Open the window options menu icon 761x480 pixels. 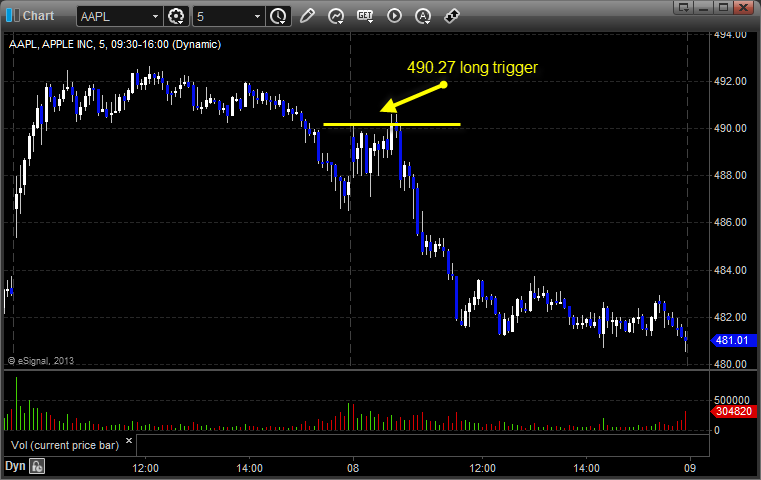[x=684, y=7]
